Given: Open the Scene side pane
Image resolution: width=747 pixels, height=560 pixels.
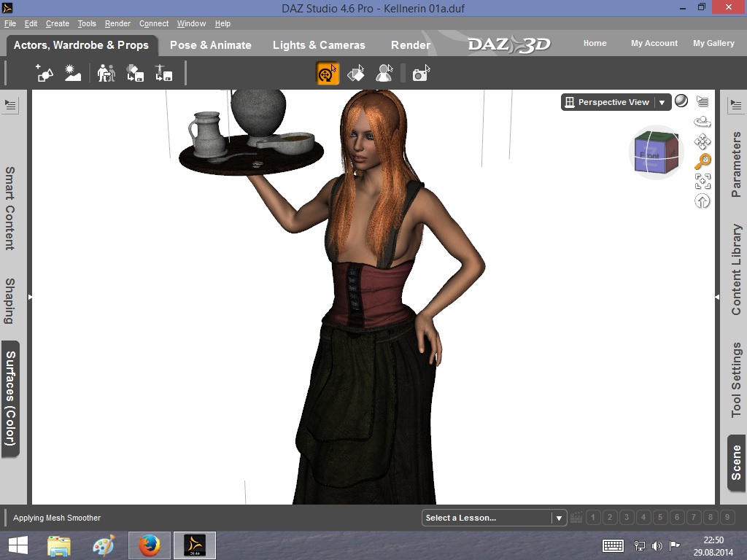Looking at the screenshot, I should (736, 463).
